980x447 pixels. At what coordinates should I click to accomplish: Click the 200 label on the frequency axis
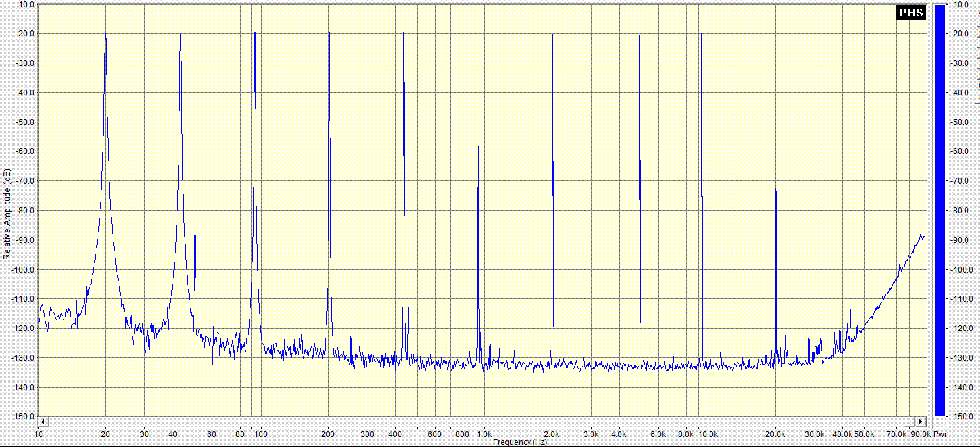click(328, 434)
